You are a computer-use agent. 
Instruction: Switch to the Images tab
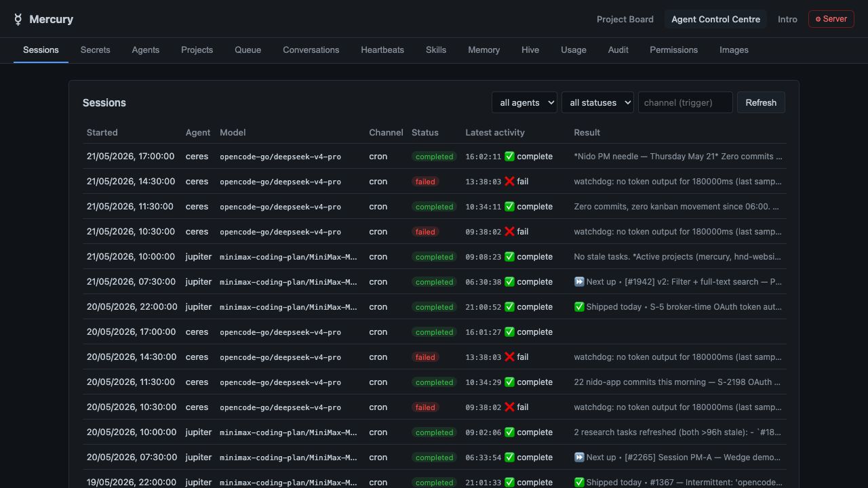coord(734,50)
